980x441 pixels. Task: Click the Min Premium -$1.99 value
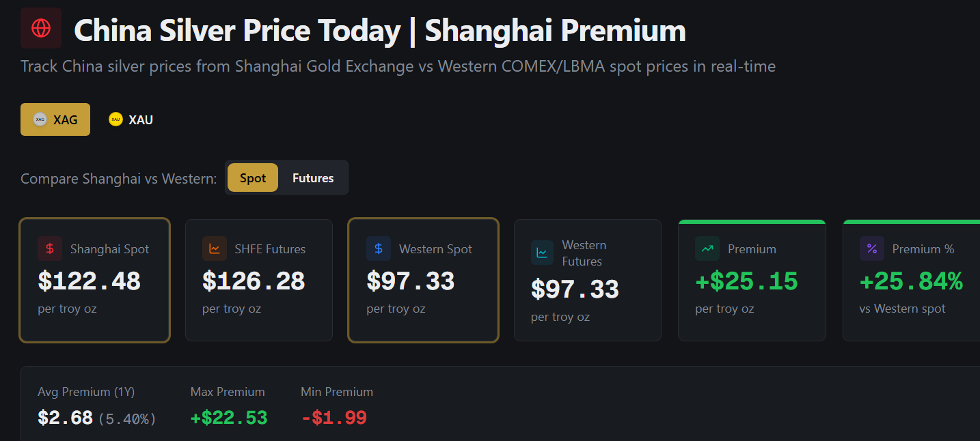click(x=334, y=418)
